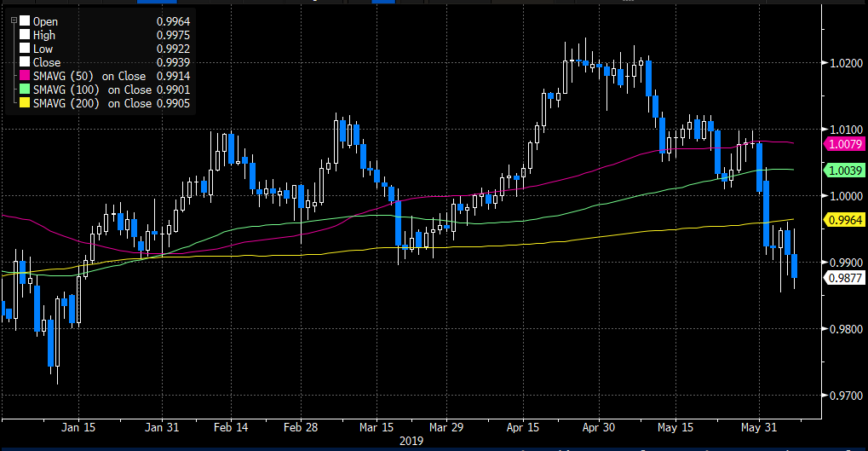Click the 0.9700 price axis label
The width and height of the screenshot is (868, 451).
point(847,396)
